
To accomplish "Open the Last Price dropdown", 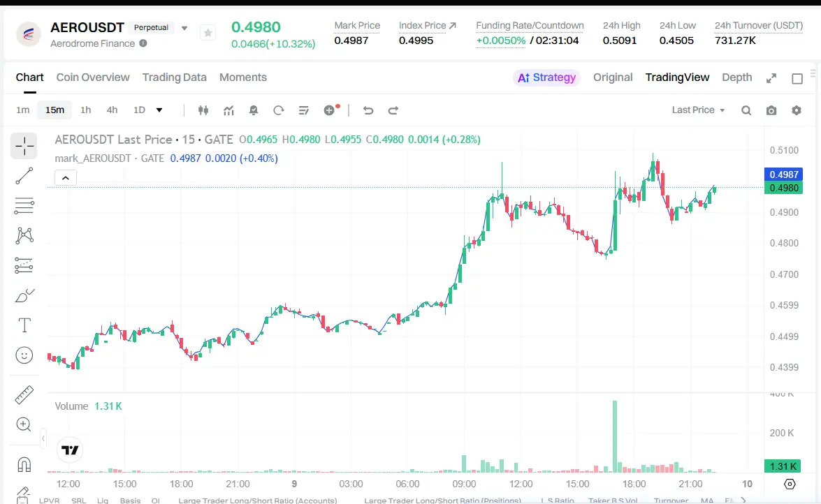I will 698,110.
